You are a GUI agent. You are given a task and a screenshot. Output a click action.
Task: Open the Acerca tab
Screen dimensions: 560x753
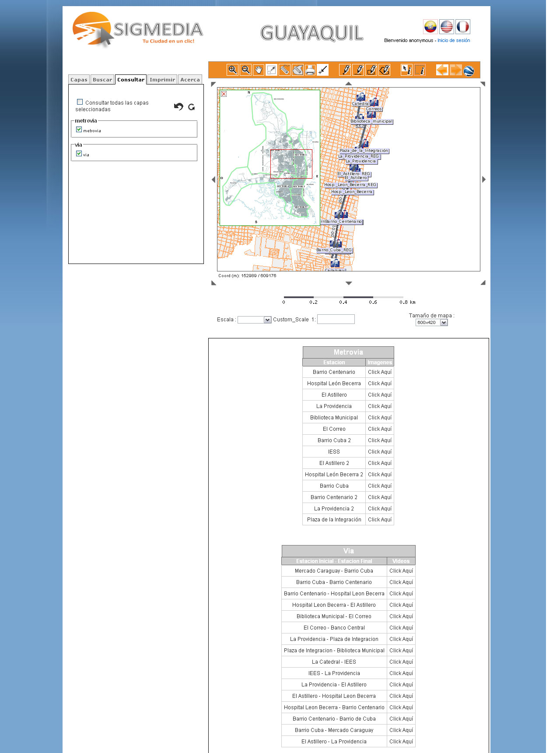190,80
